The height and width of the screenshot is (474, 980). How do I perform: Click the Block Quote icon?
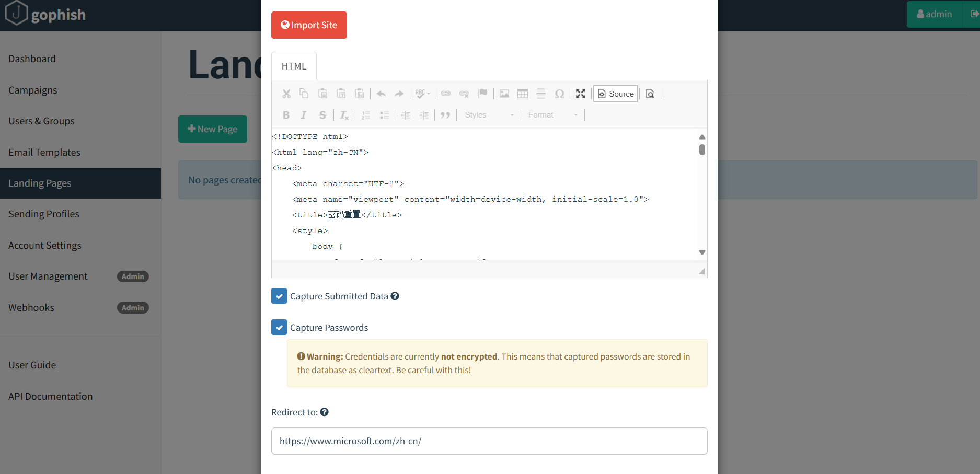tap(445, 115)
